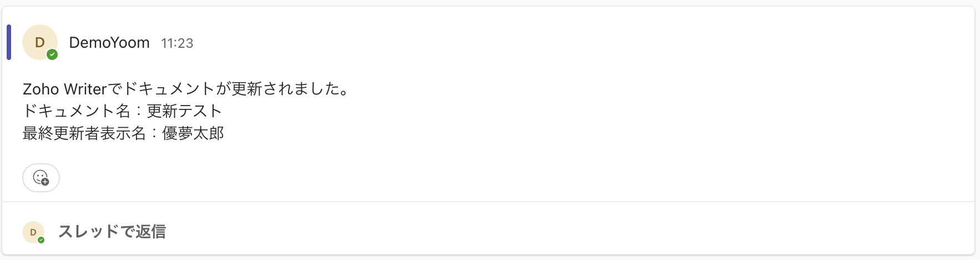The width and height of the screenshot is (980, 260).
Task: Click the updater name 優夢太郎
Action: click(193, 133)
